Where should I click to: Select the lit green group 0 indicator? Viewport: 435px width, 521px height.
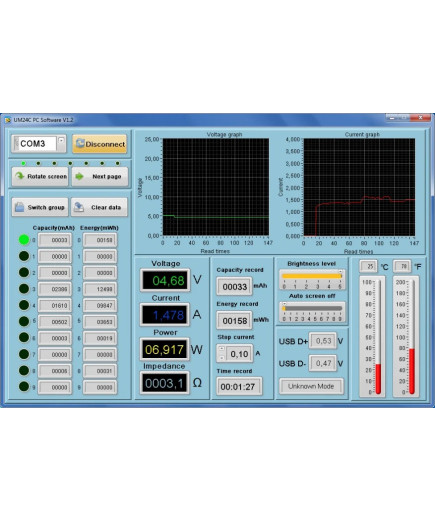click(x=24, y=240)
